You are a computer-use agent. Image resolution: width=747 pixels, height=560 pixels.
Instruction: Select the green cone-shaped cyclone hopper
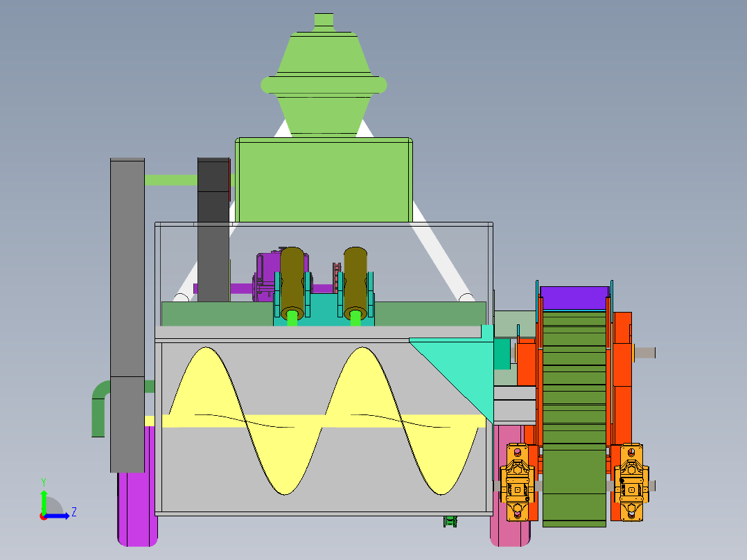coord(324,83)
